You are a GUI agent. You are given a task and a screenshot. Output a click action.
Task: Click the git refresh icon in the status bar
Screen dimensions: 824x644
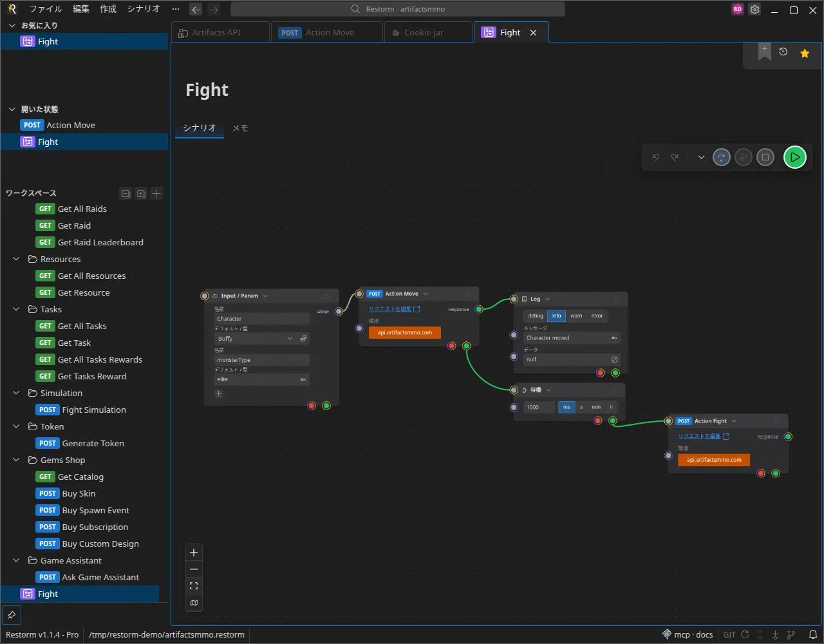pos(745,634)
